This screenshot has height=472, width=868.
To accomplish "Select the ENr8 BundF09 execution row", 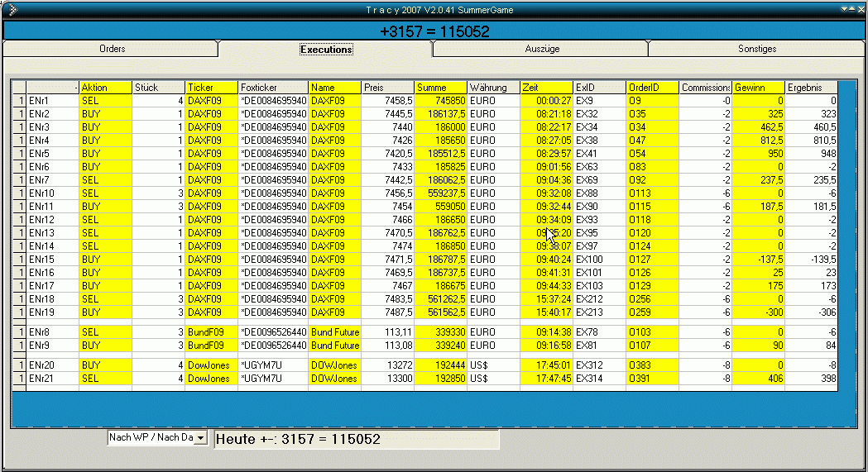I will click(x=52, y=332).
